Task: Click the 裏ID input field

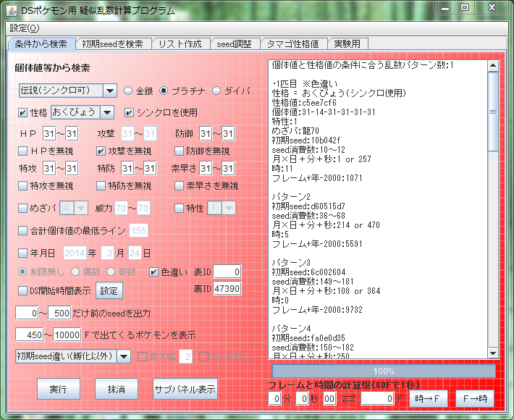Action: [x=227, y=288]
